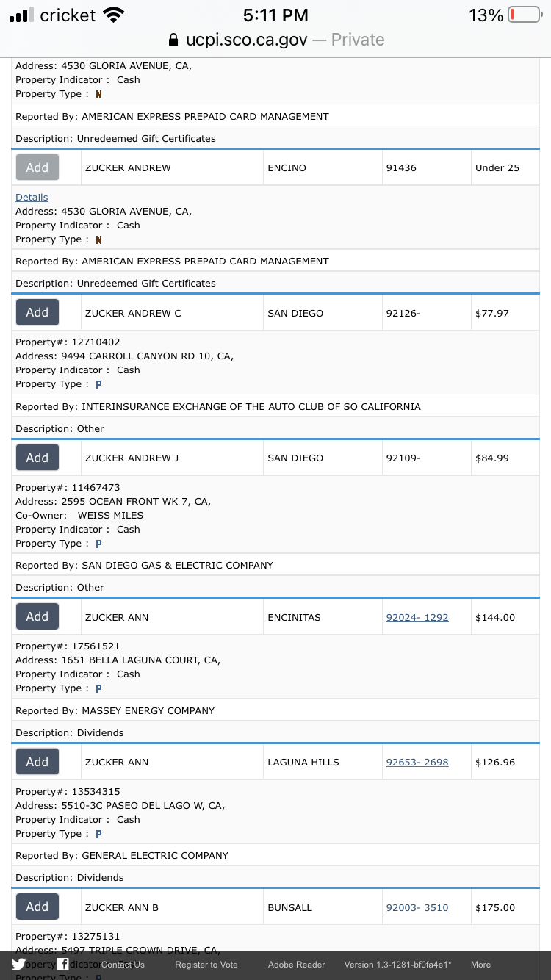Tap the ucpi.sco.ca.gov address bar
Viewport: 551px width, 980px height.
coord(275,40)
